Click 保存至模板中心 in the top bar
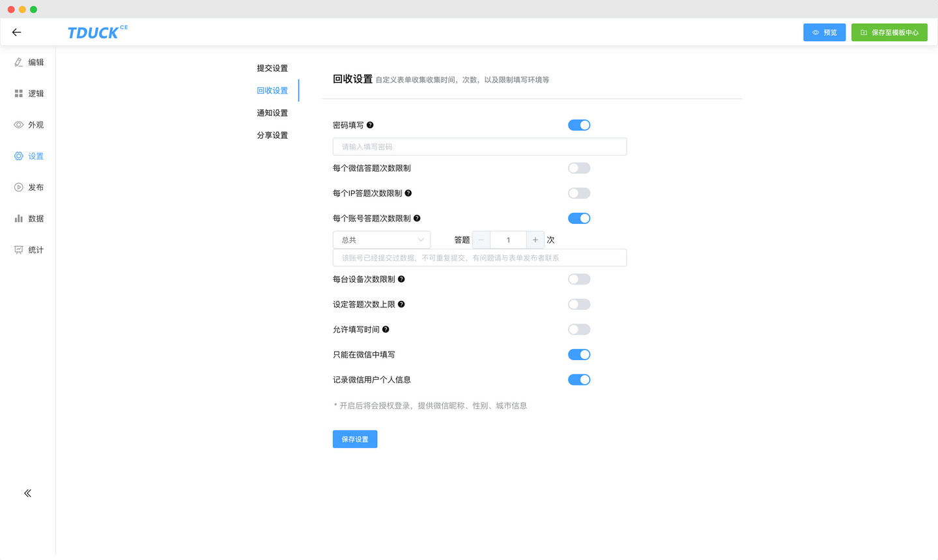This screenshot has width=938, height=560. point(889,32)
